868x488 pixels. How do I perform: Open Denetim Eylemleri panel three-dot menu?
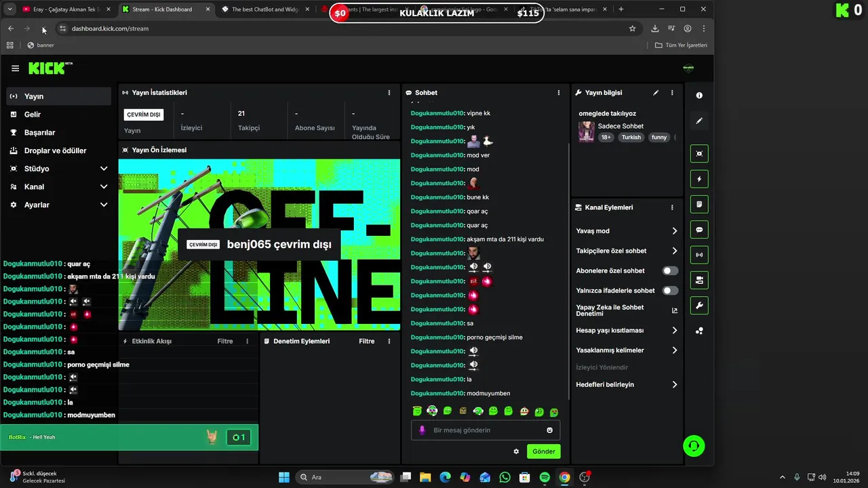tap(389, 342)
